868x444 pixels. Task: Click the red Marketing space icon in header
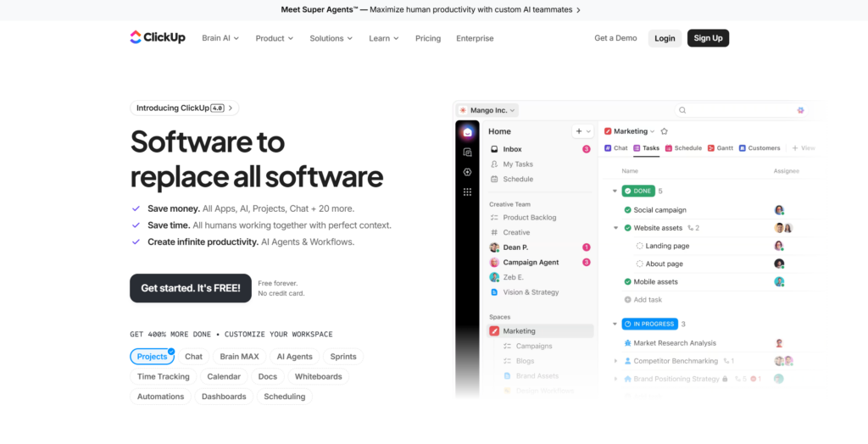tap(608, 131)
